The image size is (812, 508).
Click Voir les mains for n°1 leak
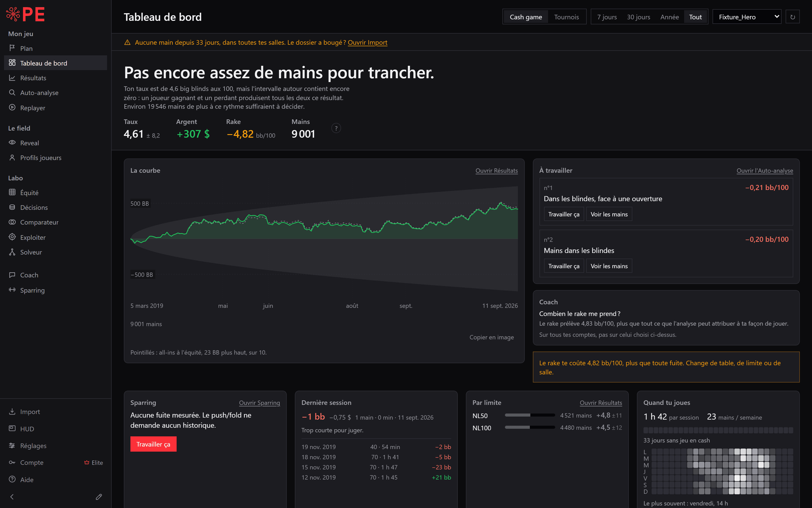pyautogui.click(x=609, y=214)
